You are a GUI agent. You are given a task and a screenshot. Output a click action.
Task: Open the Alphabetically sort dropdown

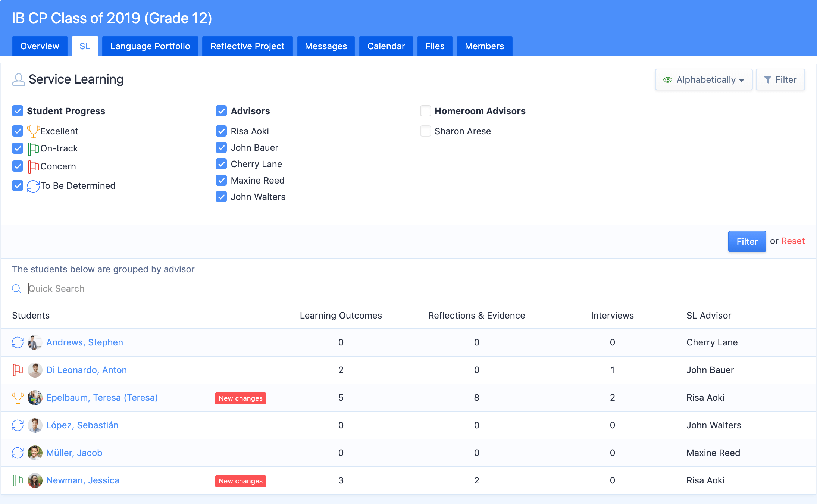pyautogui.click(x=704, y=79)
